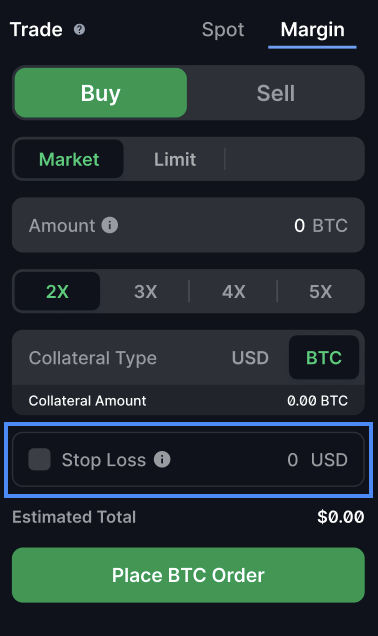Set leverage to 2X

pyautogui.click(x=57, y=291)
